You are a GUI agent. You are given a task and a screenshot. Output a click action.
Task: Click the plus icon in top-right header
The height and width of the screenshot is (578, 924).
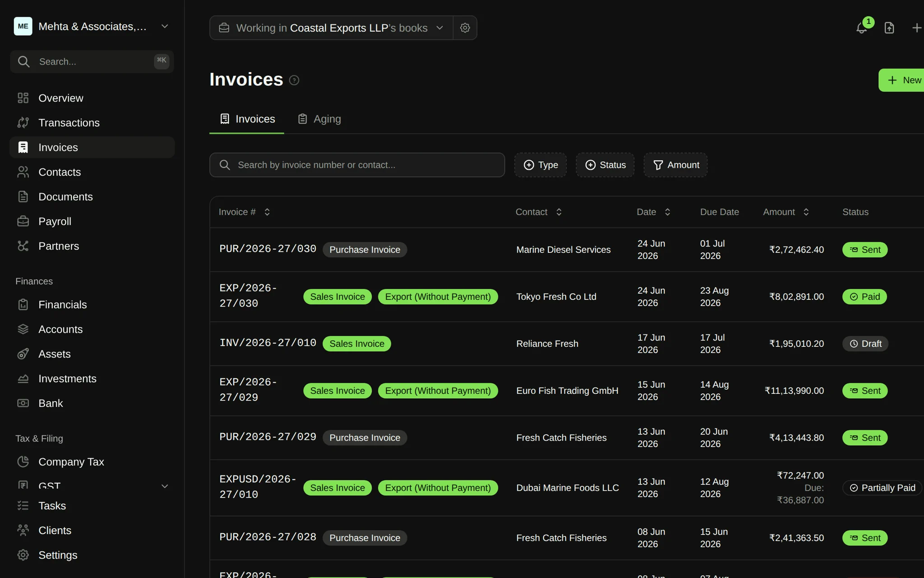[x=917, y=28]
